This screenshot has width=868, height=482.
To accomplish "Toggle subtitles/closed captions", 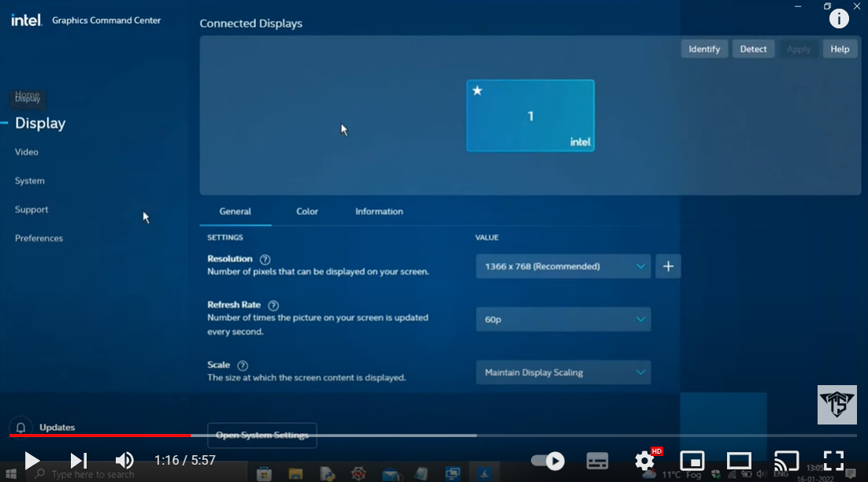I will coord(598,460).
